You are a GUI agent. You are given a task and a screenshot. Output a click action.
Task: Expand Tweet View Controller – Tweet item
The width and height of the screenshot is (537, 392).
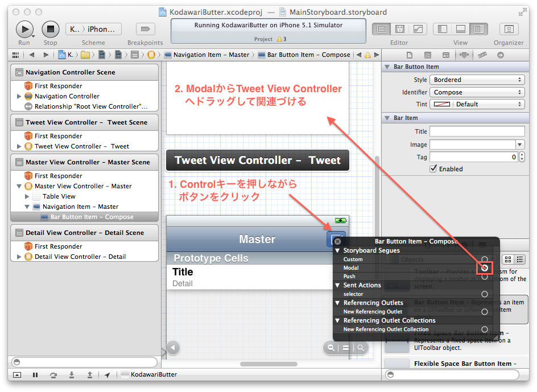[x=19, y=146]
